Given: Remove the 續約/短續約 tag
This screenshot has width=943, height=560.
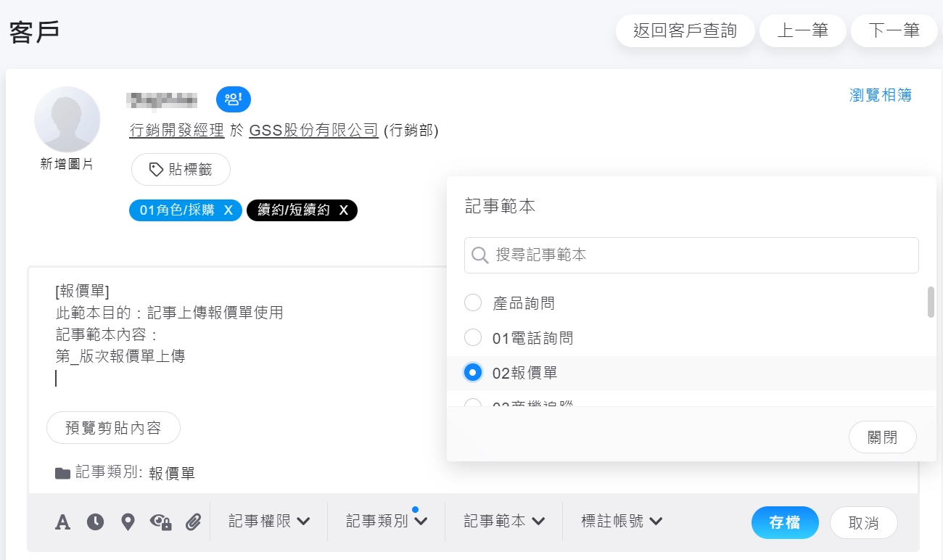Looking at the screenshot, I should [x=344, y=210].
